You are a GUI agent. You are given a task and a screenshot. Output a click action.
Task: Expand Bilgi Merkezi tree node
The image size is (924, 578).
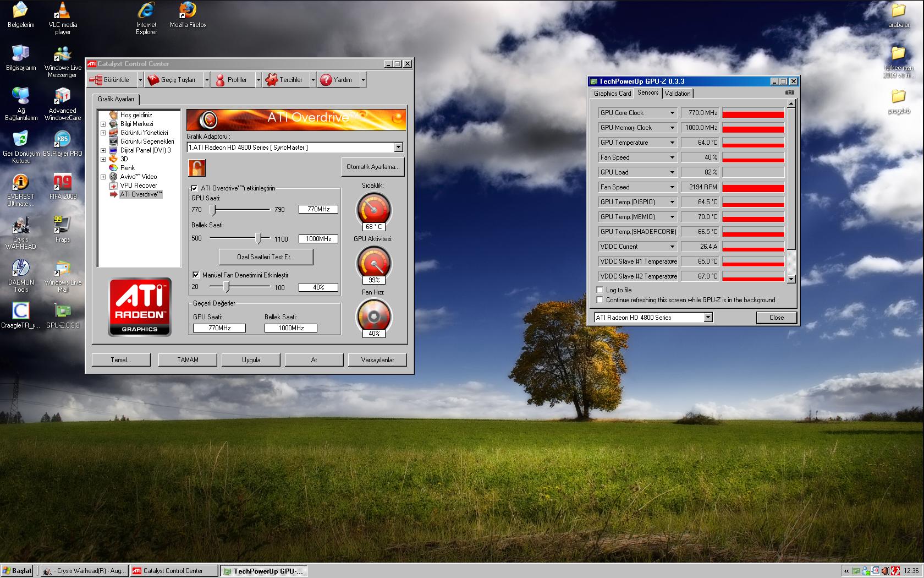[x=103, y=124]
